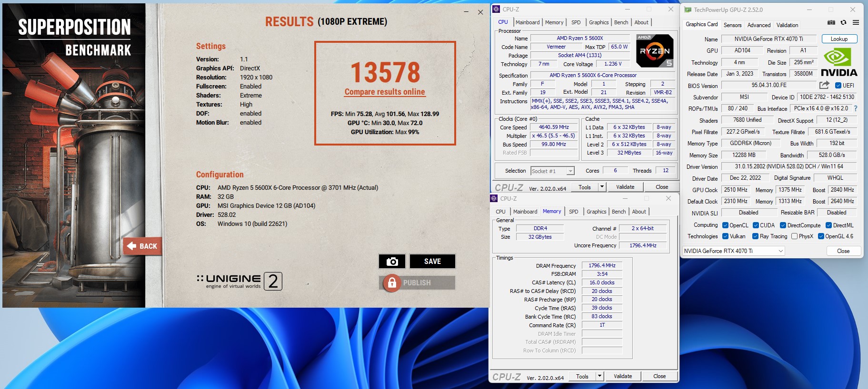Viewport: 868px width, 389px height.
Task: Open the Validation tab in GPU-Z
Action: click(x=787, y=25)
